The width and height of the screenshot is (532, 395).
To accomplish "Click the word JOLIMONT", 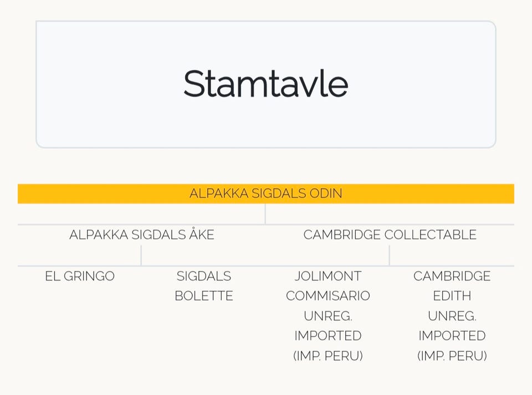I will [x=328, y=276].
